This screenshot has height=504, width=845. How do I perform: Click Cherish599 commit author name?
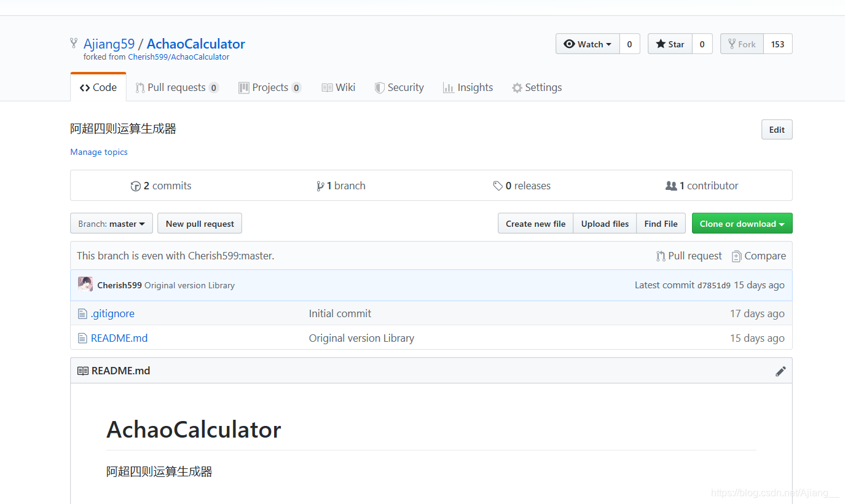point(119,285)
